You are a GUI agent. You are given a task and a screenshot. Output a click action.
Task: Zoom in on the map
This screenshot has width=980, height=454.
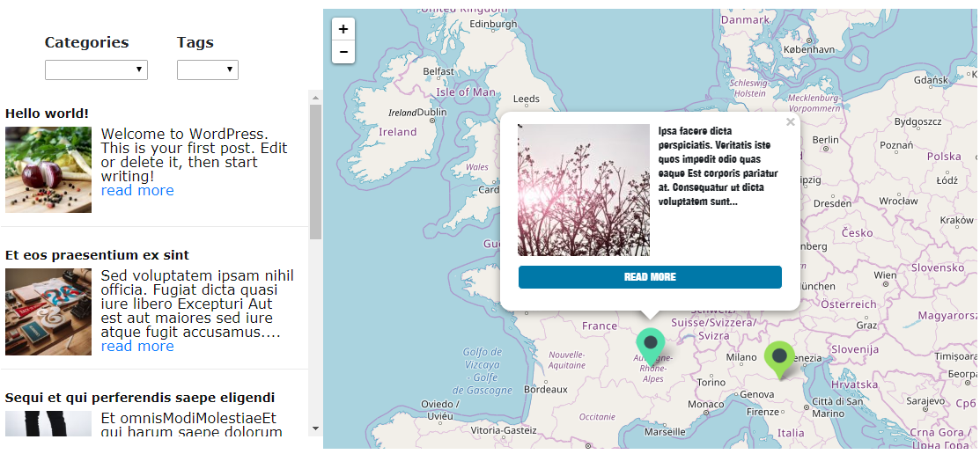[343, 29]
